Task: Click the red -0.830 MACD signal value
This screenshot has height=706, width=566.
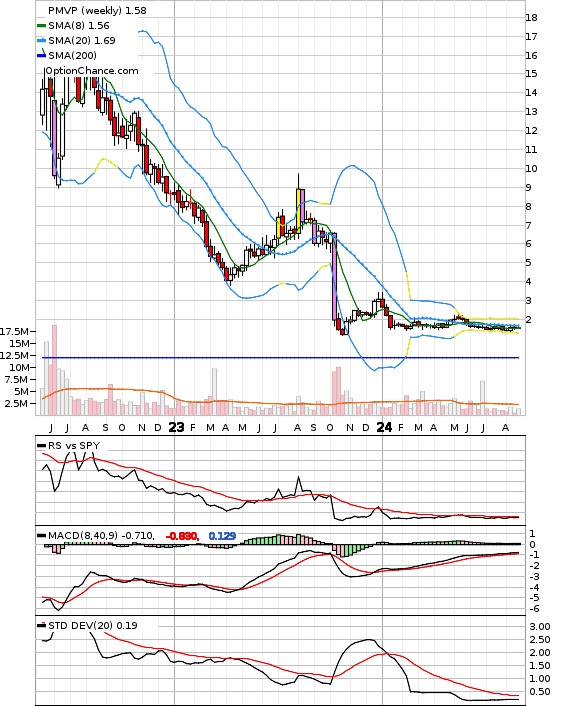Action: click(182, 536)
